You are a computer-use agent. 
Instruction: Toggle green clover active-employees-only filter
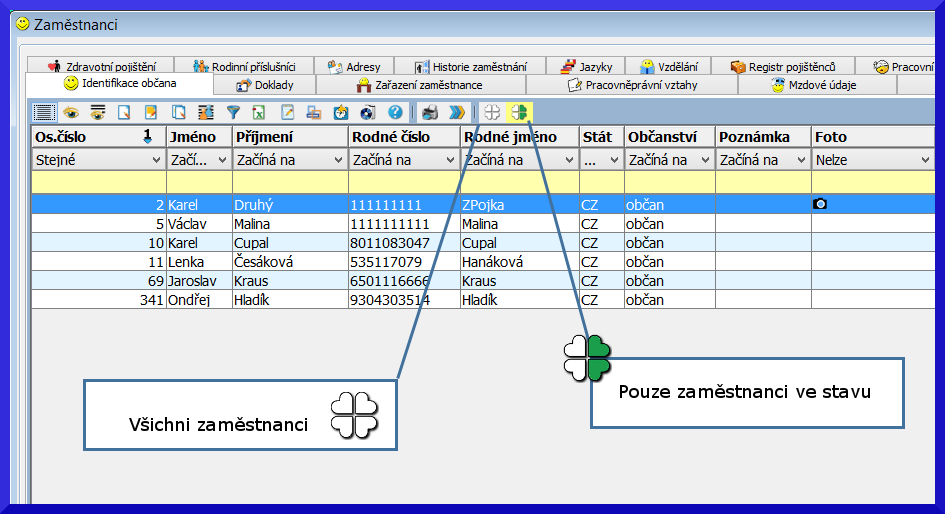click(x=519, y=113)
